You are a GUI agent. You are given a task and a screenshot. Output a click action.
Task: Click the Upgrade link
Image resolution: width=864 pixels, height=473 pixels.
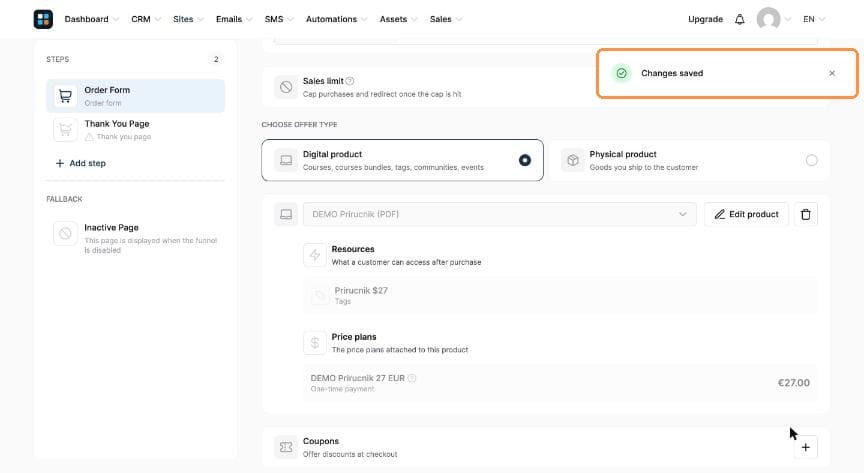(705, 19)
